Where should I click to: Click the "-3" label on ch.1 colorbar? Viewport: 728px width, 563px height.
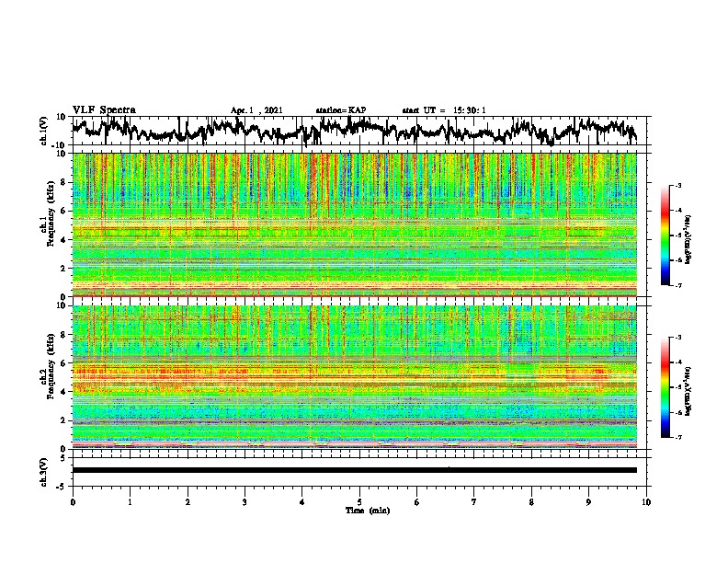[677, 185]
